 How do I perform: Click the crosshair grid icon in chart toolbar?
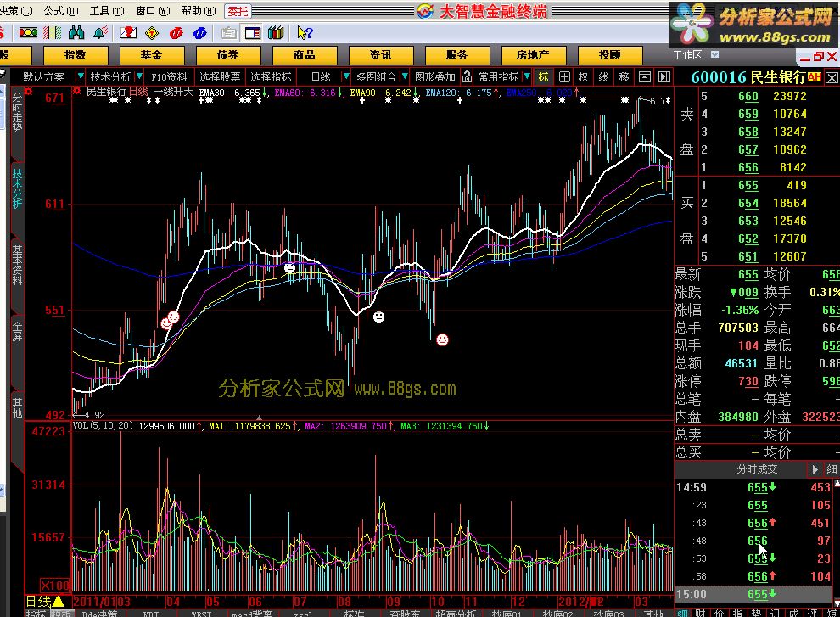click(564, 76)
